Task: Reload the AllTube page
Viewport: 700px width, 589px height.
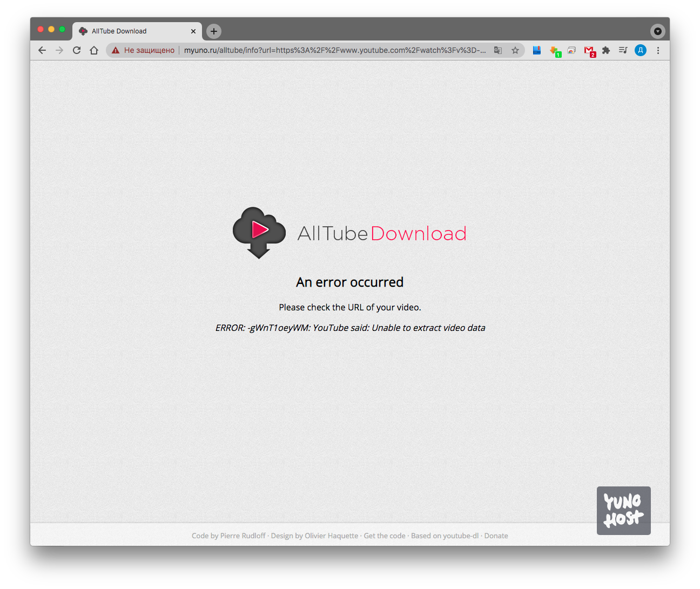Action: (x=77, y=50)
